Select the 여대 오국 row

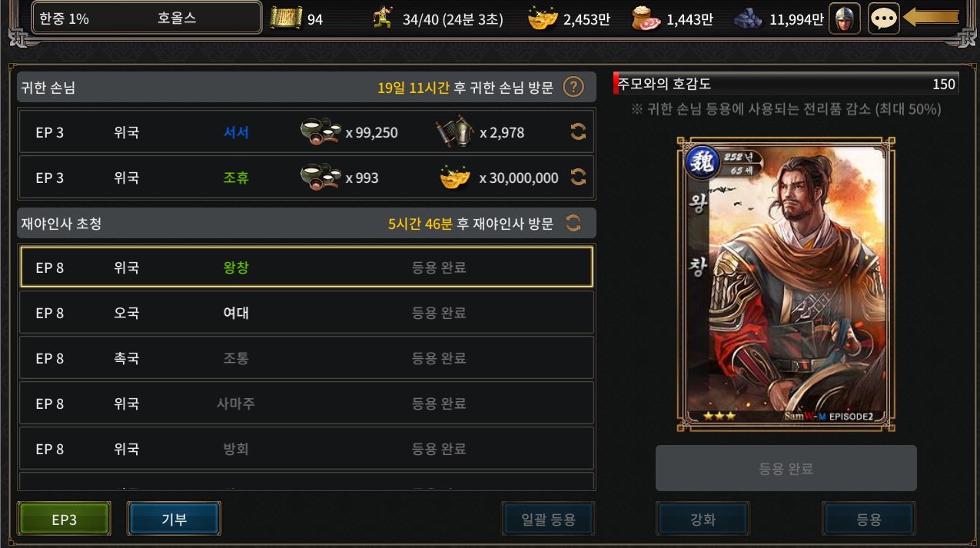coord(307,313)
